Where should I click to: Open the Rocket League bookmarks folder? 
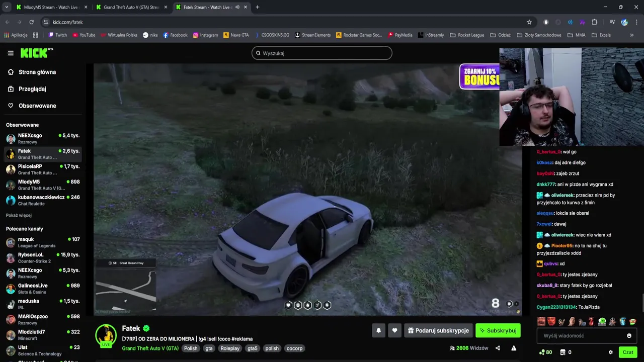click(467, 35)
